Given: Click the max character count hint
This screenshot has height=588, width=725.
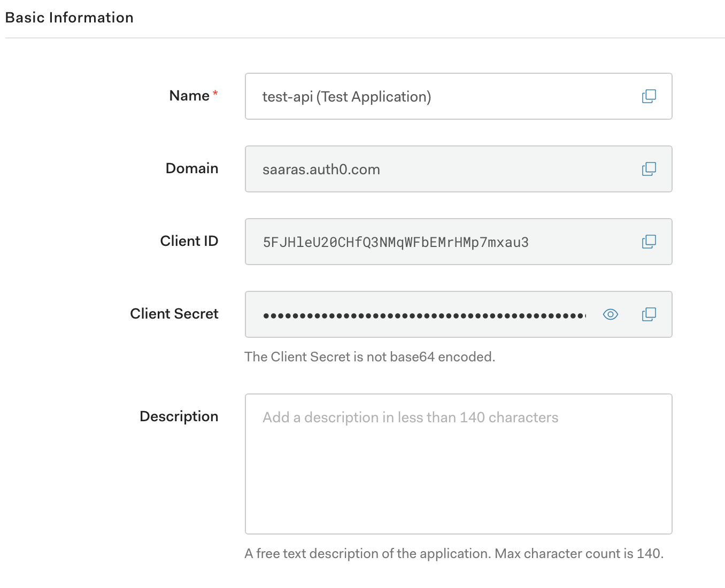Looking at the screenshot, I should (x=454, y=553).
